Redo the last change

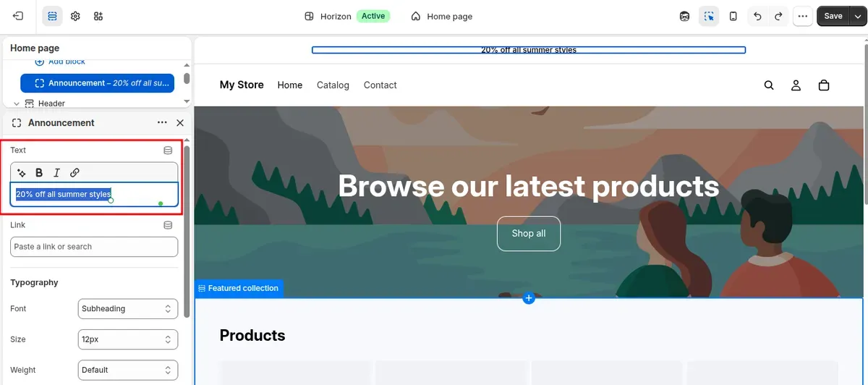click(778, 16)
